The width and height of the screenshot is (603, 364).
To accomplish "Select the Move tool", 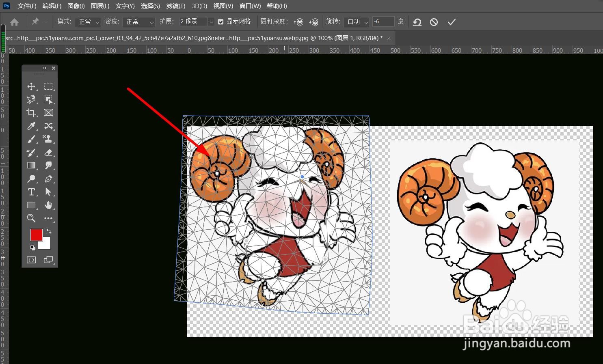I will tap(31, 86).
